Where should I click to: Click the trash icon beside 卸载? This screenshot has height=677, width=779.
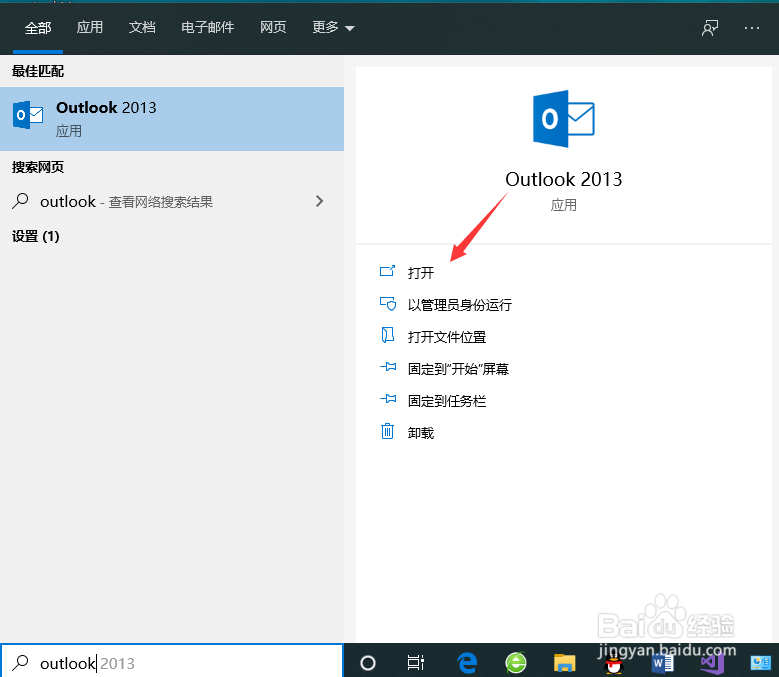click(x=388, y=431)
